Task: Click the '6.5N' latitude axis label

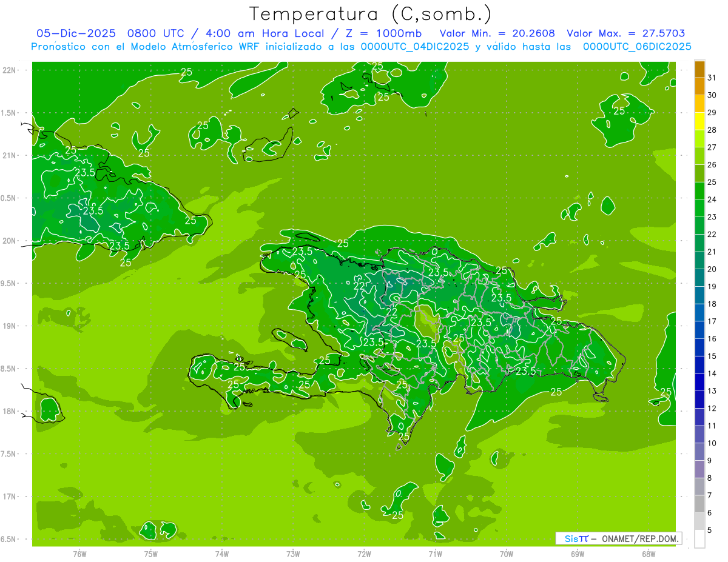Action: pyautogui.click(x=8, y=539)
